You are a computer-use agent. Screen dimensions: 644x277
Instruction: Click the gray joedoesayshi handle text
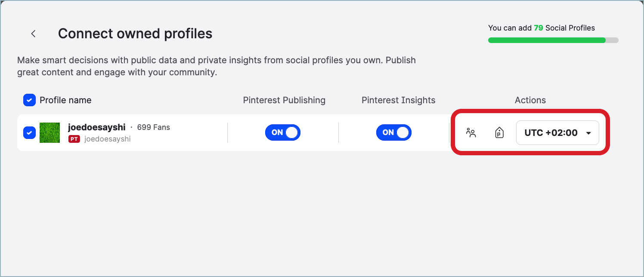click(107, 139)
